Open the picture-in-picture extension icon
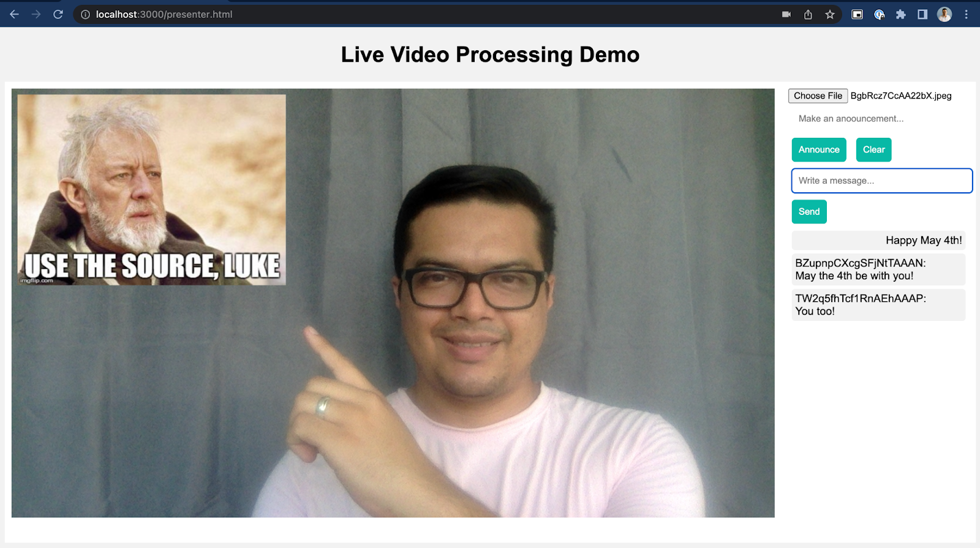This screenshot has width=980, height=548. tap(858, 14)
